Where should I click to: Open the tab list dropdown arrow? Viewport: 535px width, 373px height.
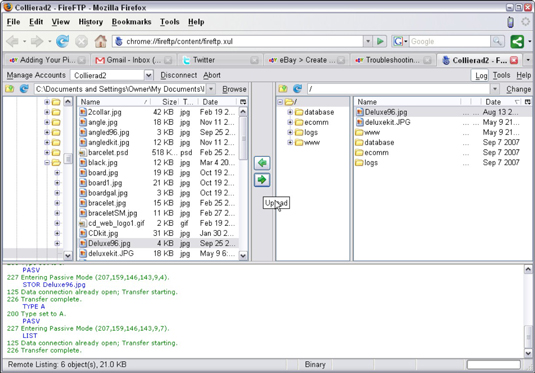(x=528, y=60)
